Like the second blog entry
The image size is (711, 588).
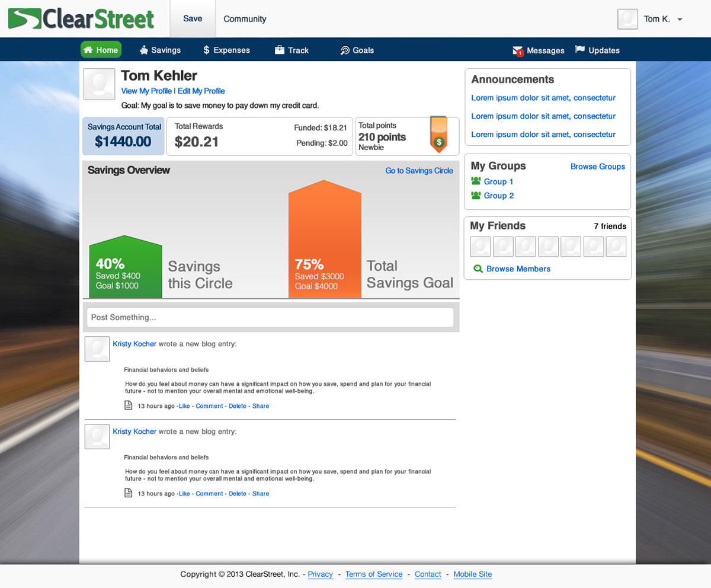(184, 494)
